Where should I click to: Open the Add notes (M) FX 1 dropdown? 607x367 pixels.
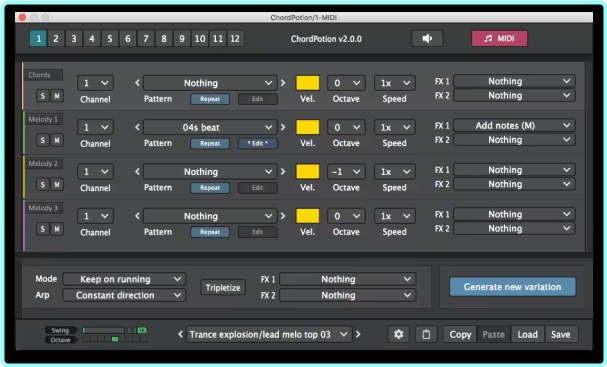pos(514,125)
